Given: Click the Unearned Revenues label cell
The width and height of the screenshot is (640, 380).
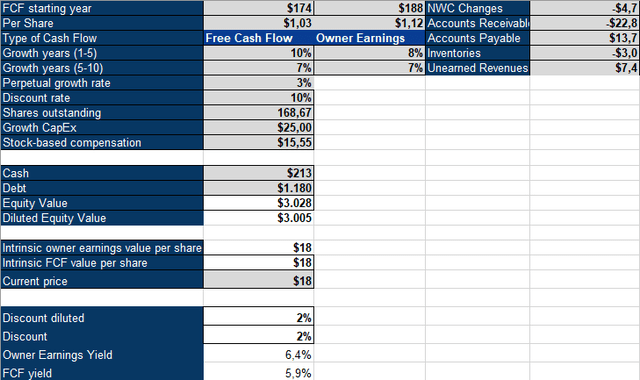Looking at the screenshot, I should pos(478,68).
